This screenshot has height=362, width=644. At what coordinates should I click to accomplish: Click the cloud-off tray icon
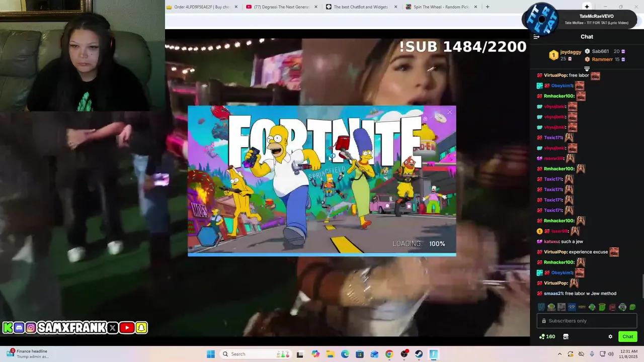pyautogui.click(x=581, y=354)
